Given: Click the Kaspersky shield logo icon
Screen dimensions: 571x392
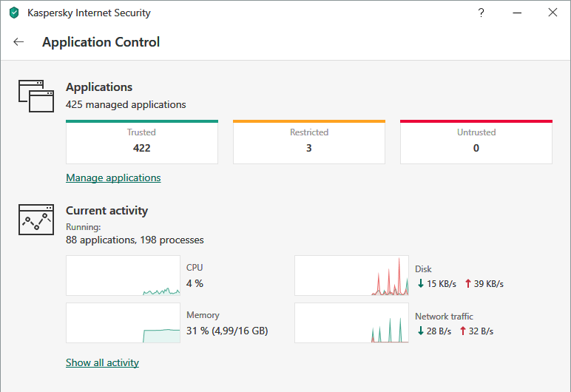Looking at the screenshot, I should (x=14, y=13).
